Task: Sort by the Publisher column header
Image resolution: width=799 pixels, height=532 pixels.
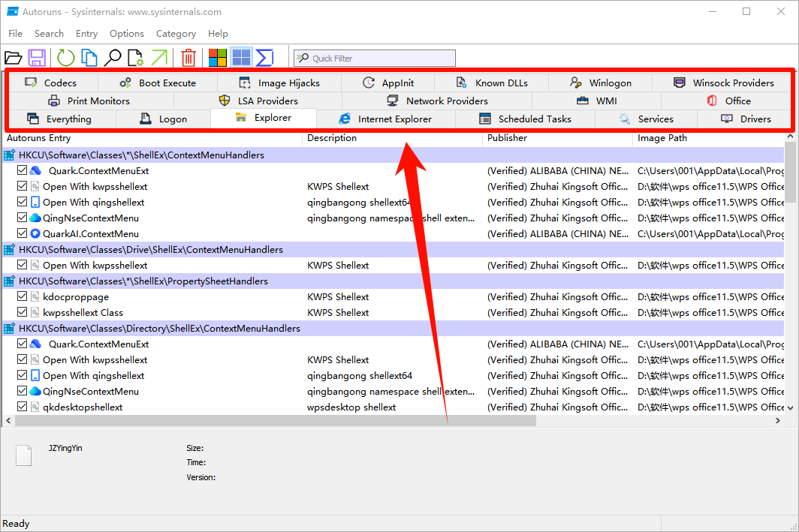Action: pyautogui.click(x=508, y=138)
